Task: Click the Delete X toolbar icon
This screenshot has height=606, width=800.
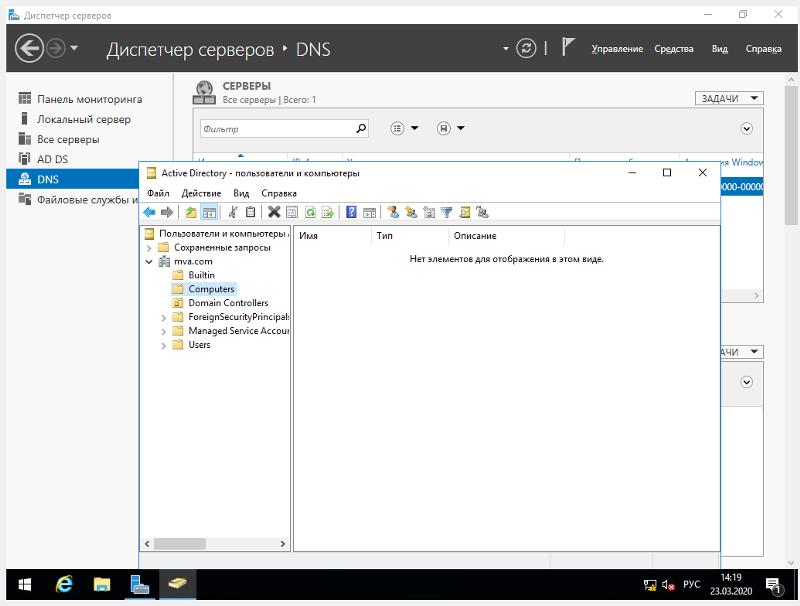Action: 274,212
